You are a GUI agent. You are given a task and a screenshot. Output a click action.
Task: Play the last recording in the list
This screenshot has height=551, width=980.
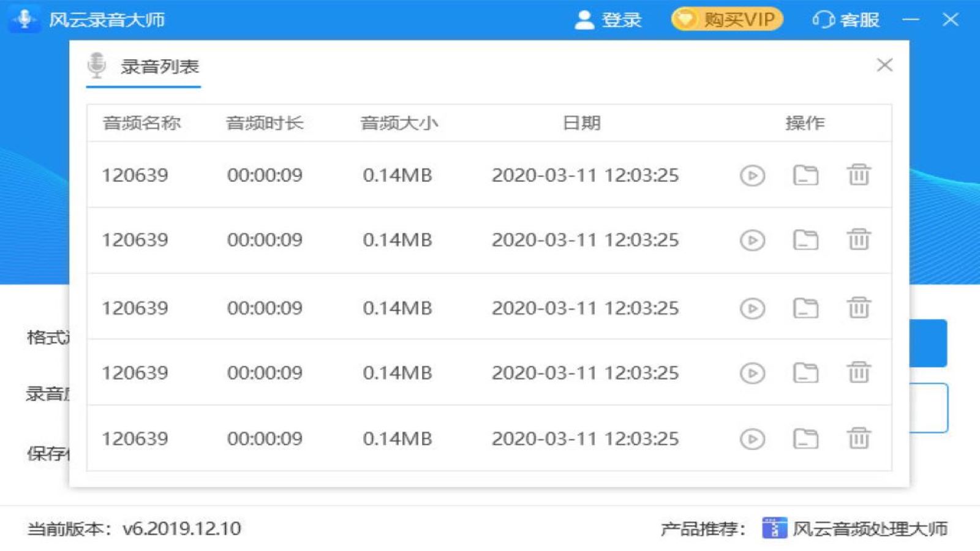[752, 438]
